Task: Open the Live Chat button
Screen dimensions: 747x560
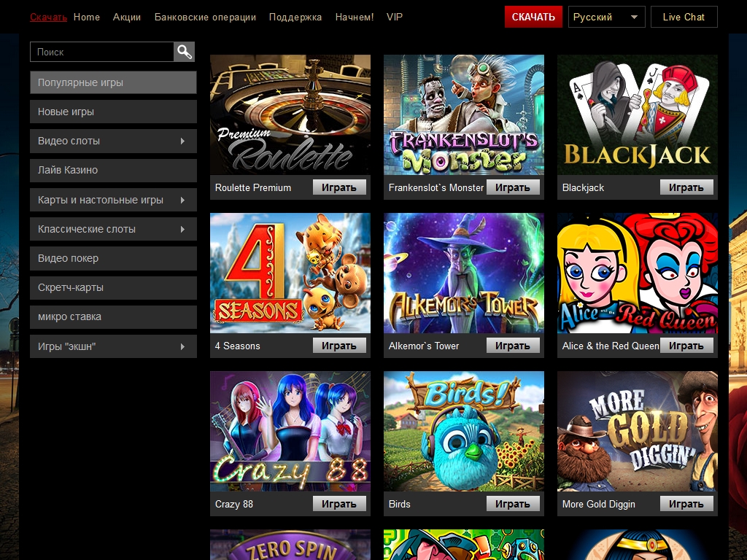Action: tap(684, 17)
